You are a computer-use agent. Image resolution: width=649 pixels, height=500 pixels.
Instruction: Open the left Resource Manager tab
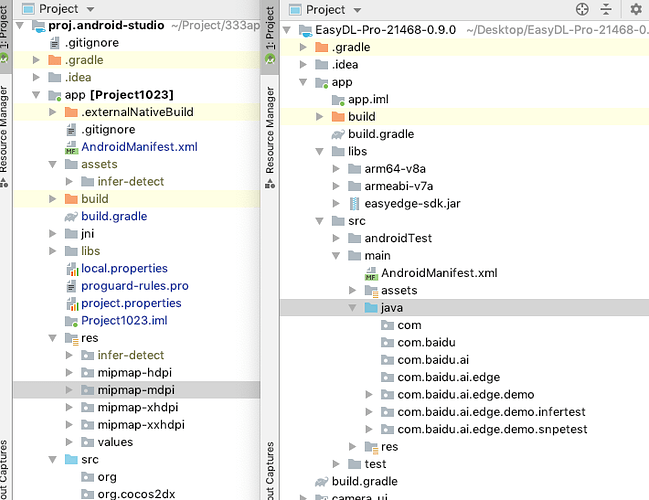4,137
